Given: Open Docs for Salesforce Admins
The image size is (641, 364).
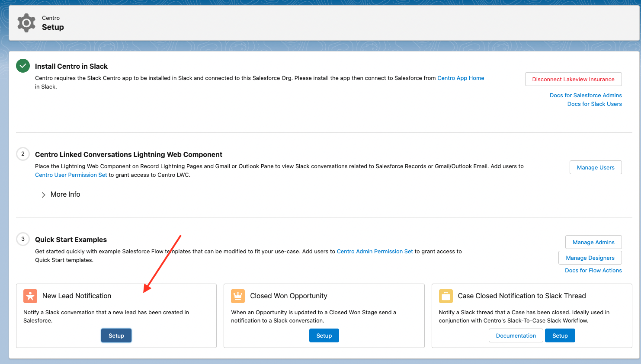Looking at the screenshot, I should pyautogui.click(x=586, y=95).
